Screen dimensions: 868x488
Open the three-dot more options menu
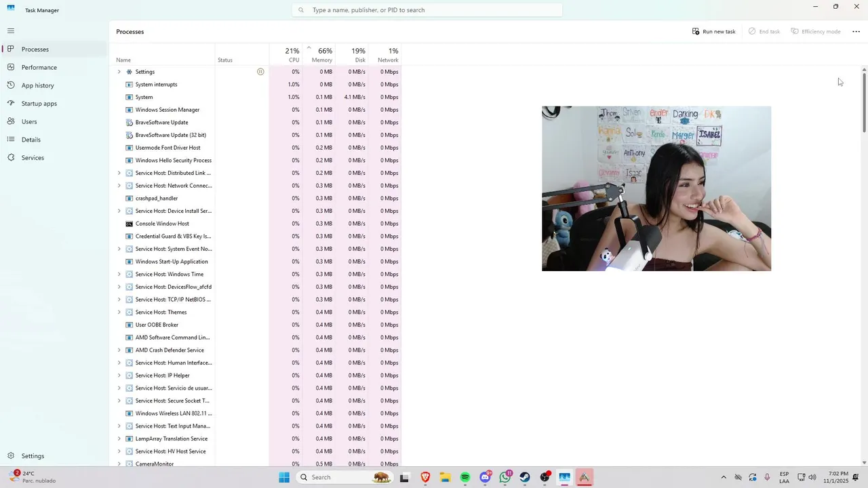click(856, 32)
